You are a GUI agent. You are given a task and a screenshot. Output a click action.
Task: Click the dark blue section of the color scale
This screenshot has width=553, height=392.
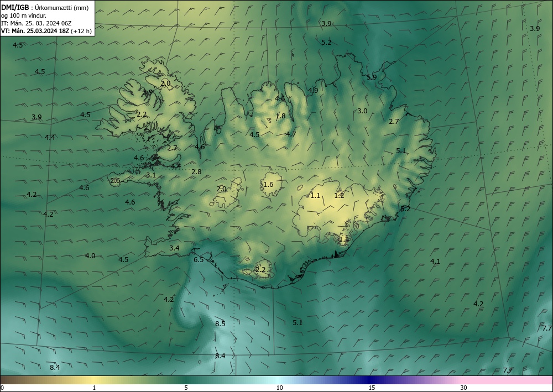[369, 380]
